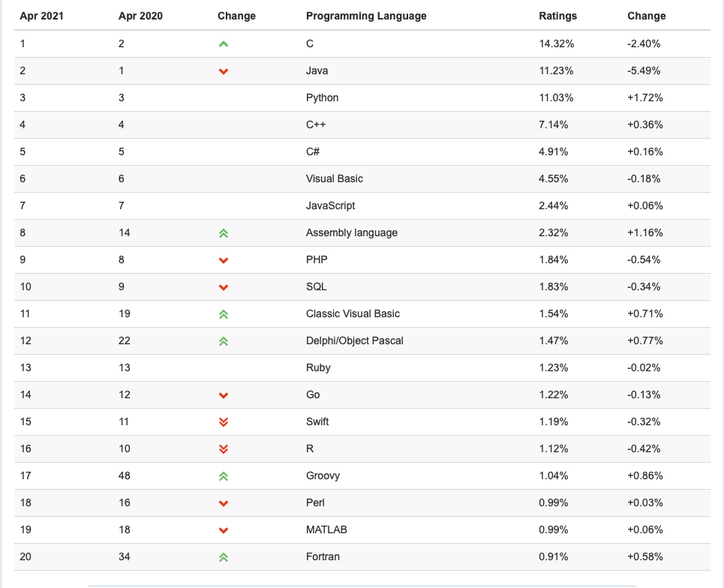Click Visual Basic in the table
The image size is (724, 588).
pos(335,178)
